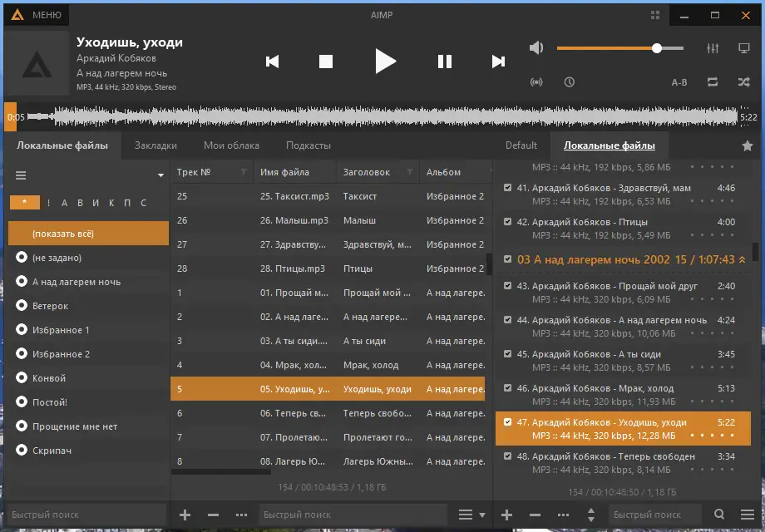Skip to the next track
The height and width of the screenshot is (532, 765).
click(x=498, y=62)
